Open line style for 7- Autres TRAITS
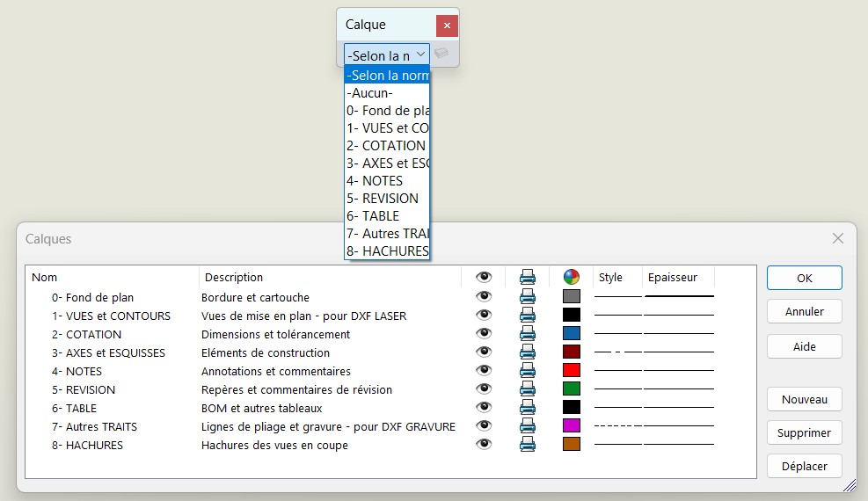This screenshot has width=868, height=501. coord(618,426)
